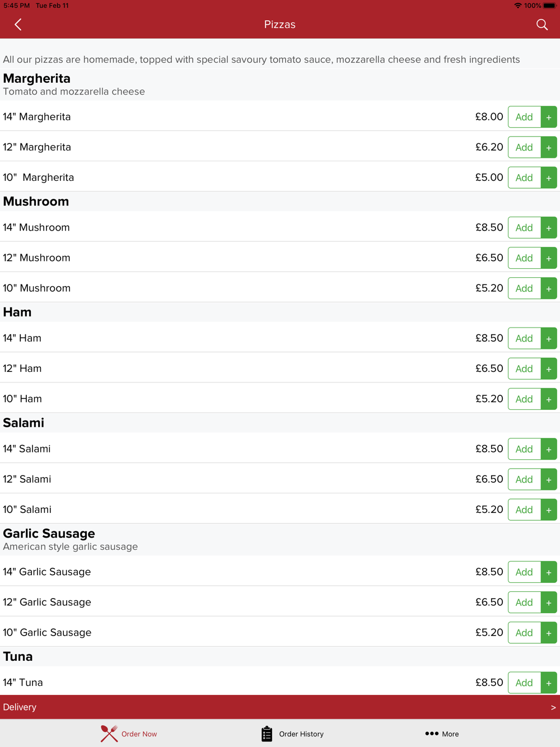Add 10" Mushroom to order
Image resolution: width=560 pixels, height=747 pixels.
click(x=524, y=288)
